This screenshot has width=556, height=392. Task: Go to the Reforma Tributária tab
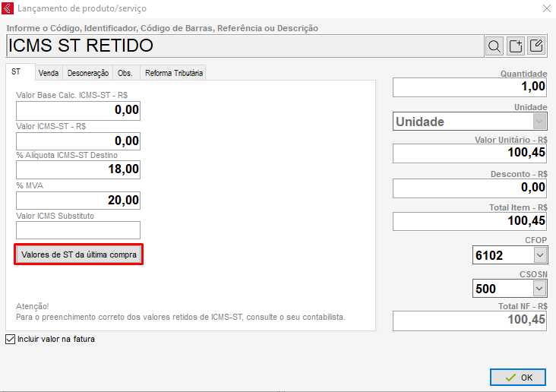(174, 73)
